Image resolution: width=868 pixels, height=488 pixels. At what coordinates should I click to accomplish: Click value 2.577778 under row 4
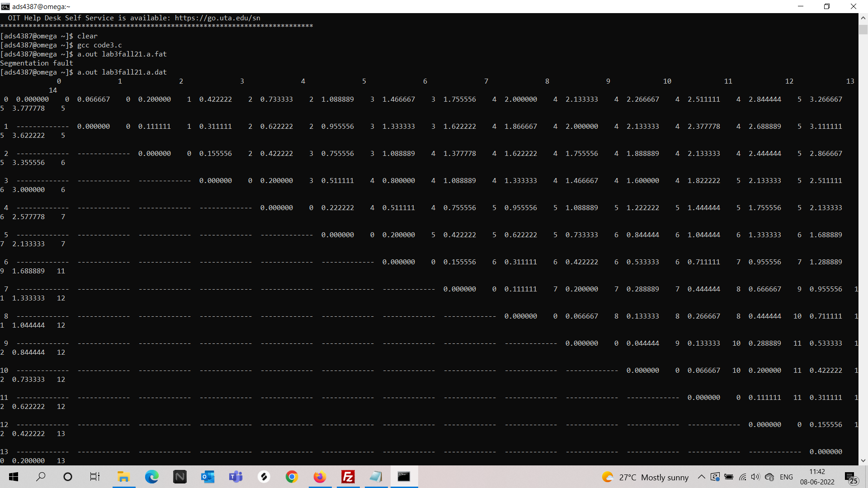tap(28, 217)
